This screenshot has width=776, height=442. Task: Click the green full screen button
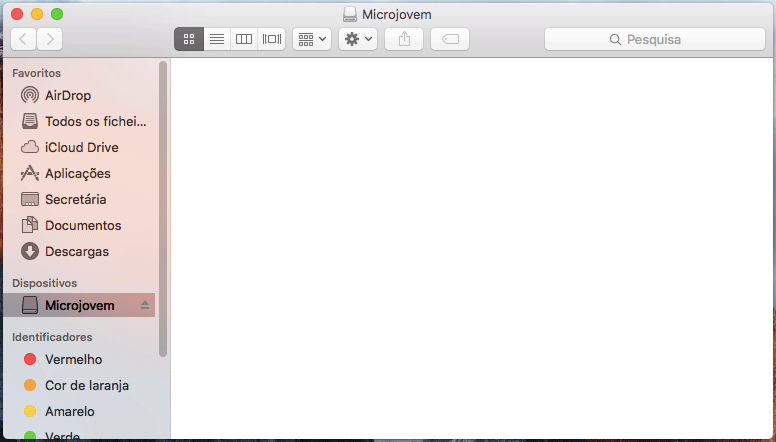click(x=57, y=14)
